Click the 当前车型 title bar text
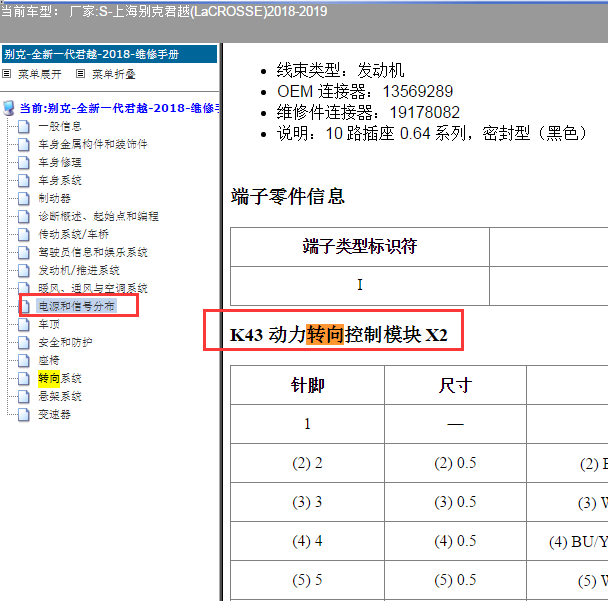 (x=164, y=11)
